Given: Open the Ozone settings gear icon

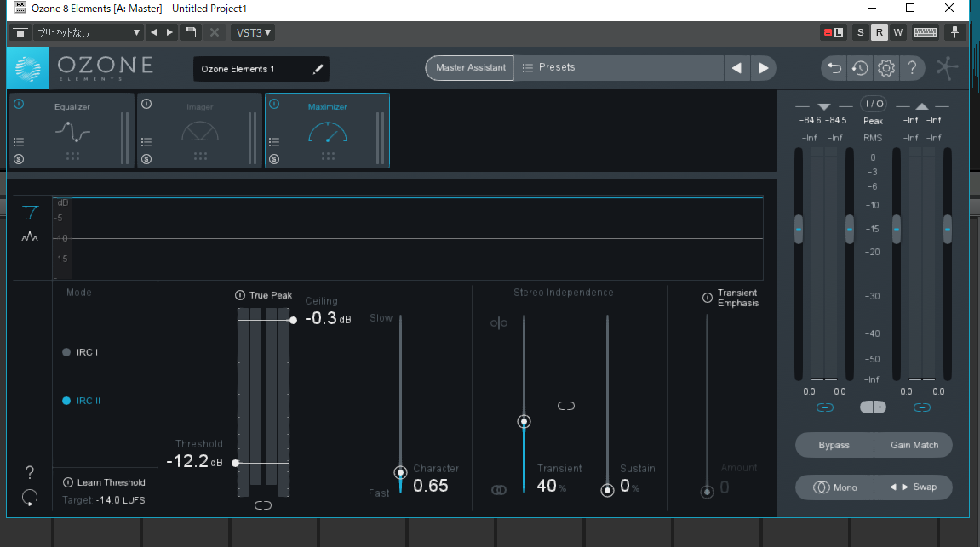Looking at the screenshot, I should click(x=885, y=68).
